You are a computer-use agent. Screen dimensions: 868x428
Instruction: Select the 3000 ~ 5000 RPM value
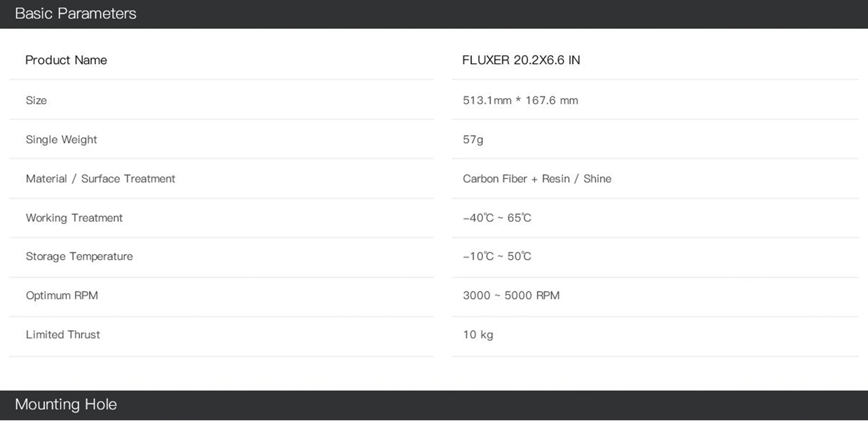(511, 296)
